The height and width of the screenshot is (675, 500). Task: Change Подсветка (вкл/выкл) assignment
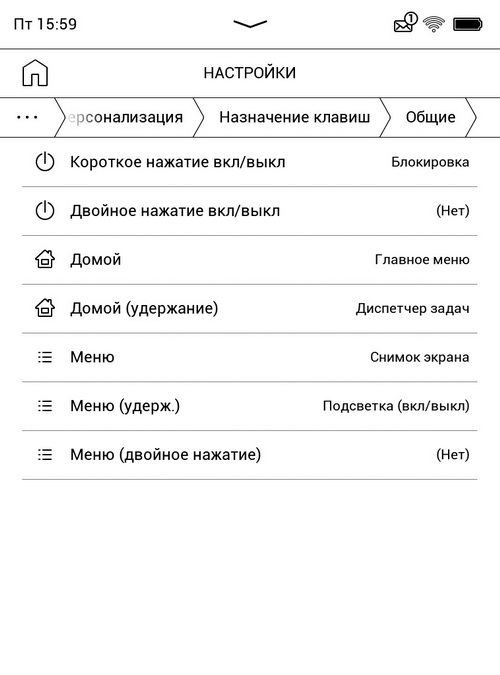pyautogui.click(x=396, y=406)
